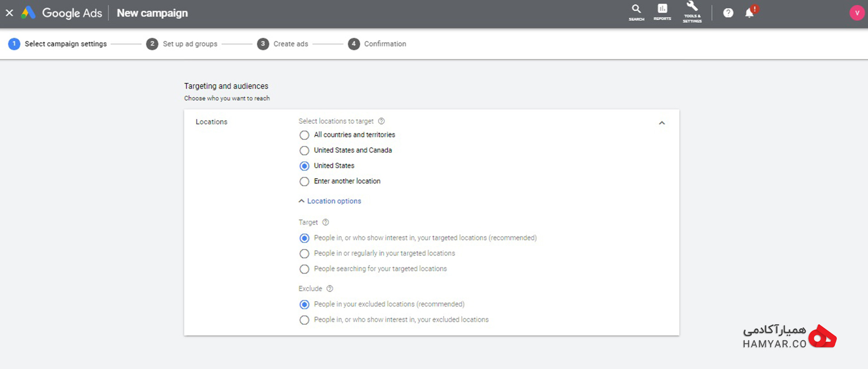
Task: Choose the United States radio button
Action: pos(305,166)
